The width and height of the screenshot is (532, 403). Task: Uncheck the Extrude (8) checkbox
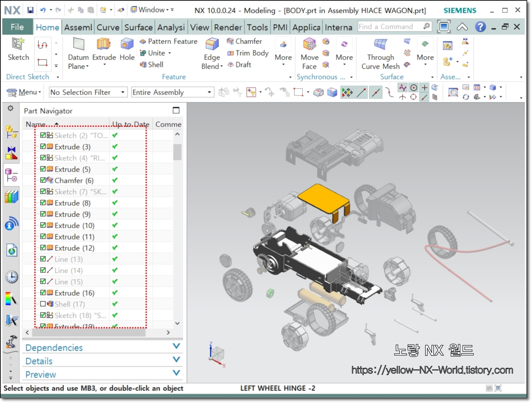43,203
